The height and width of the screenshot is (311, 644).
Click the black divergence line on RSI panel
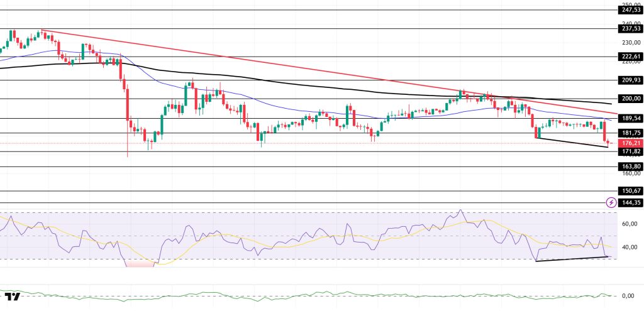coord(572,258)
